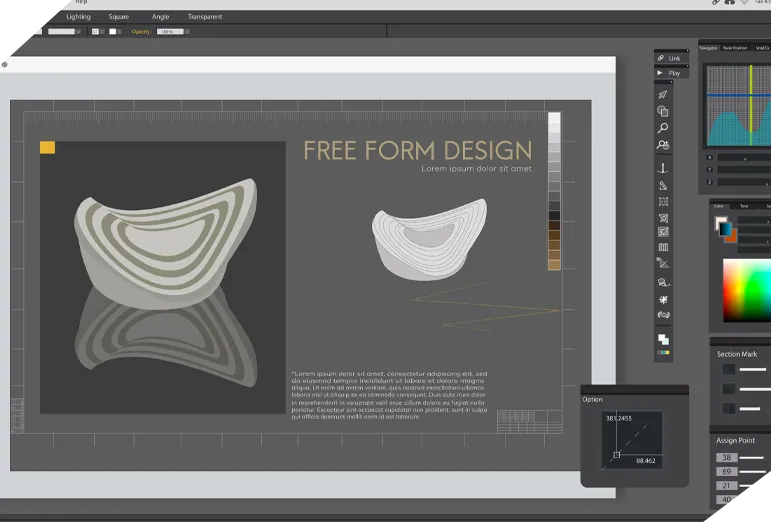Adjust the Y slider in Navigator panel
Image resolution: width=771 pixels, height=522 pixels.
[x=744, y=170]
